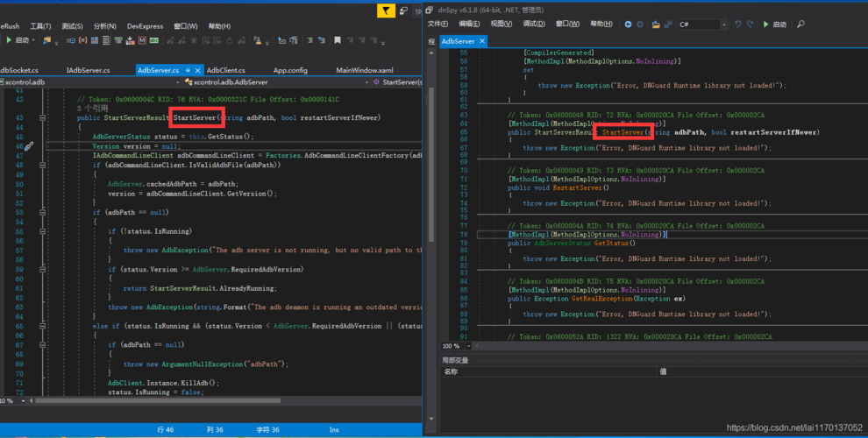
Task: Collapse the StartServer method at line 43
Action: point(43,117)
